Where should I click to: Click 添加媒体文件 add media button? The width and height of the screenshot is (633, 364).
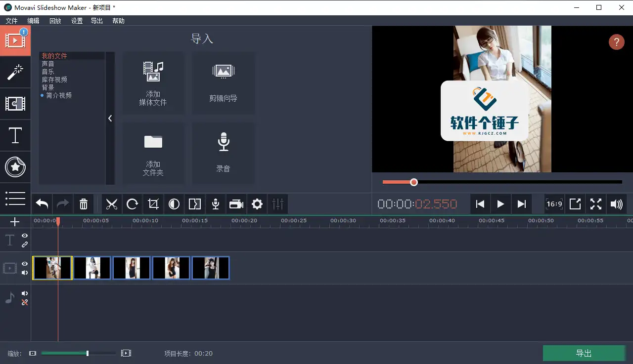[x=153, y=83]
